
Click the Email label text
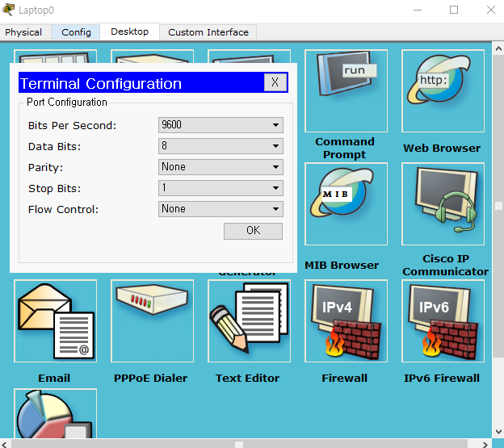click(54, 378)
